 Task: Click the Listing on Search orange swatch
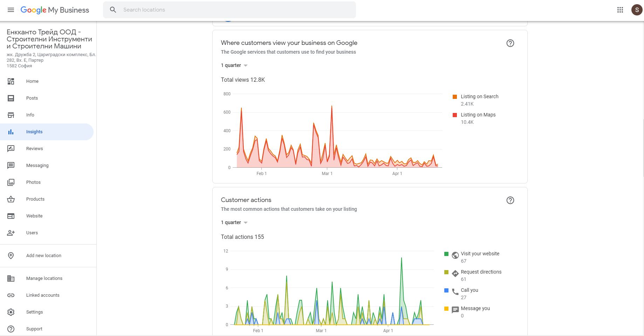455,97
